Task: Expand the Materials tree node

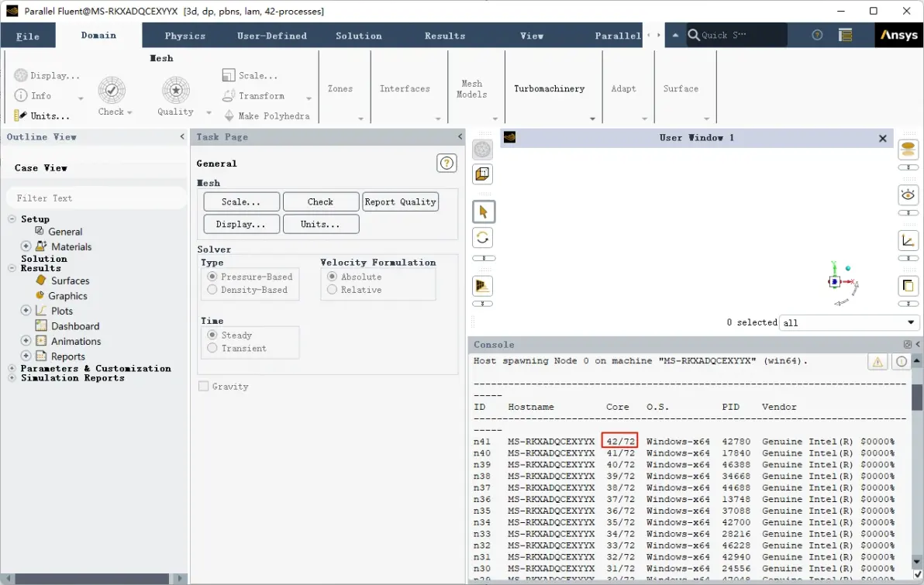Action: point(26,246)
